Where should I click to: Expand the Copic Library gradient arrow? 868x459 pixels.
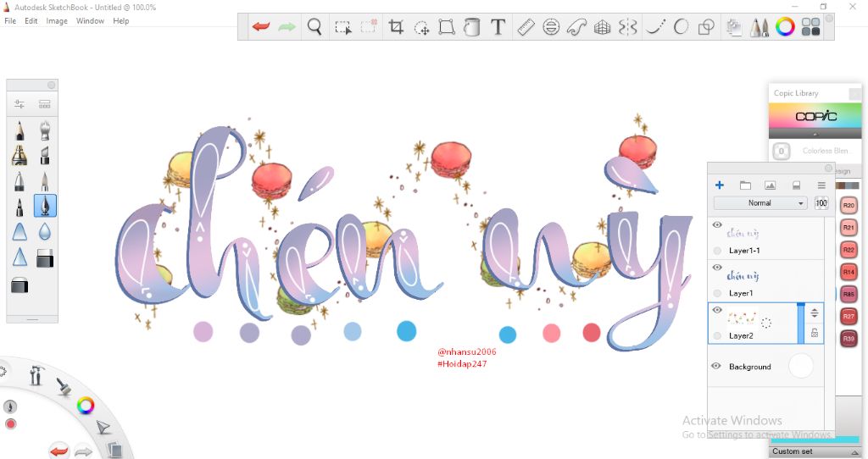pos(815,135)
